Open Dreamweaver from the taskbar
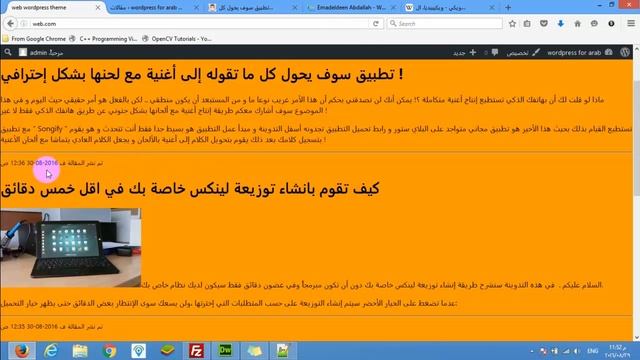 click(225, 351)
